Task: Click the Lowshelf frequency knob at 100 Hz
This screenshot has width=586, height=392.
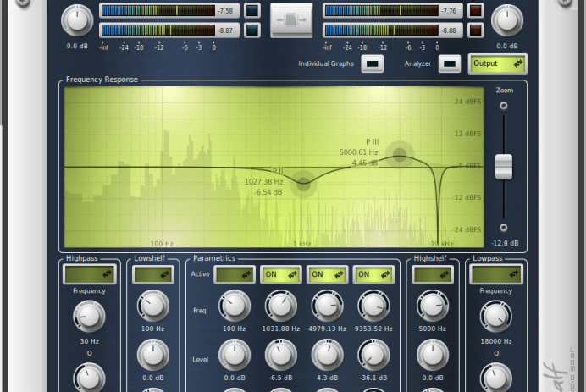Action: pos(152,306)
